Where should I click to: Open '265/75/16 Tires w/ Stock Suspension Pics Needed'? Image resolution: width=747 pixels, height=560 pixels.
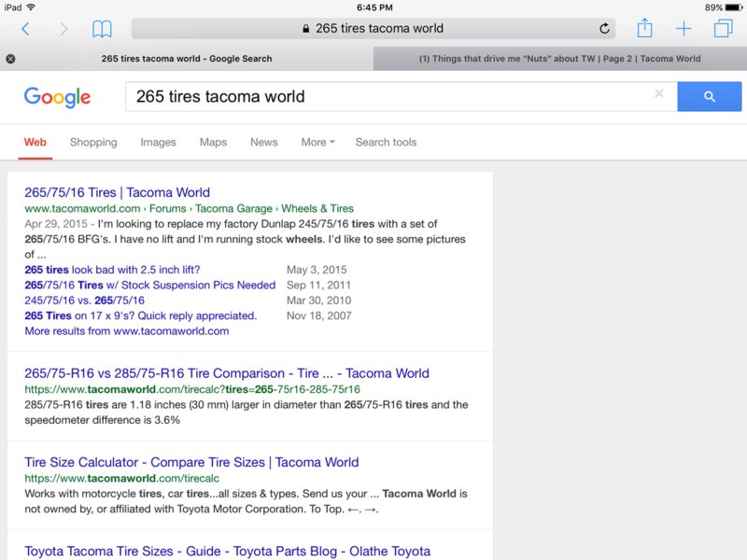(150, 285)
